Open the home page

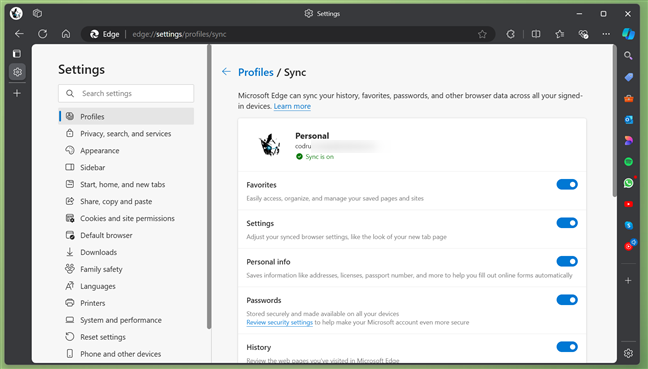tap(66, 34)
